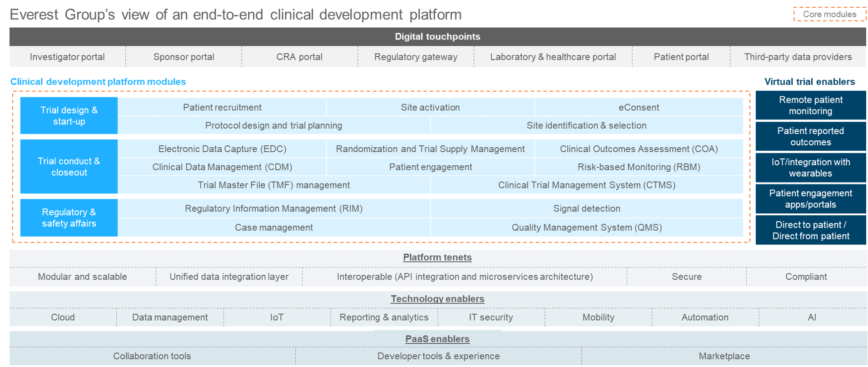This screenshot has height=367, width=868.
Task: Click the Secure tenet
Action: click(x=687, y=277)
